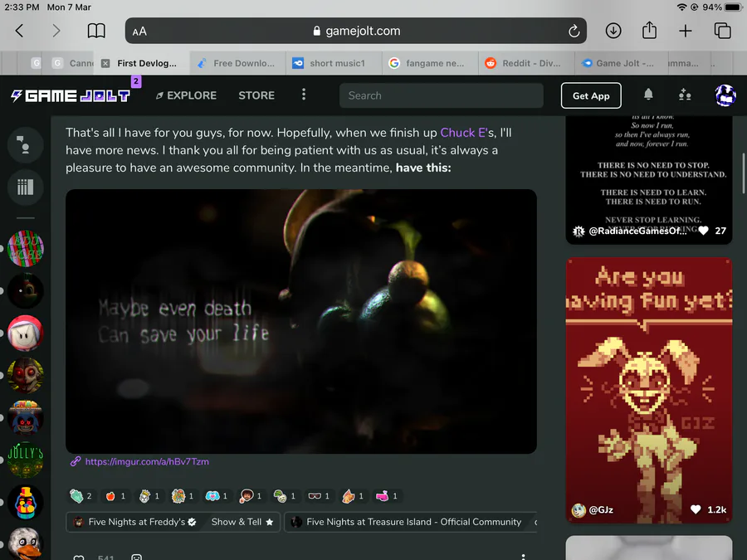Open the white mushroom character community
747x560 pixels.
coord(25,333)
